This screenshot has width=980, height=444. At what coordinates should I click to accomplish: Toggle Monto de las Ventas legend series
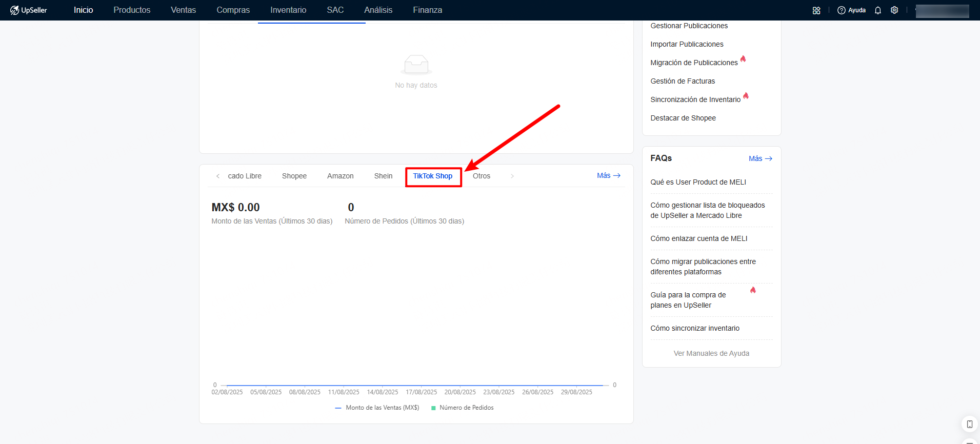coord(377,408)
